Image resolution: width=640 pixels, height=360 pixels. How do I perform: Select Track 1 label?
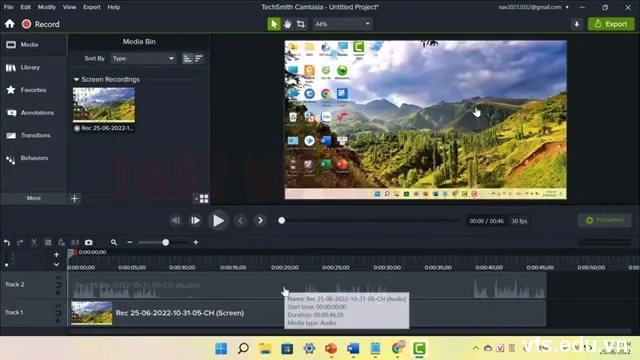pyautogui.click(x=14, y=312)
